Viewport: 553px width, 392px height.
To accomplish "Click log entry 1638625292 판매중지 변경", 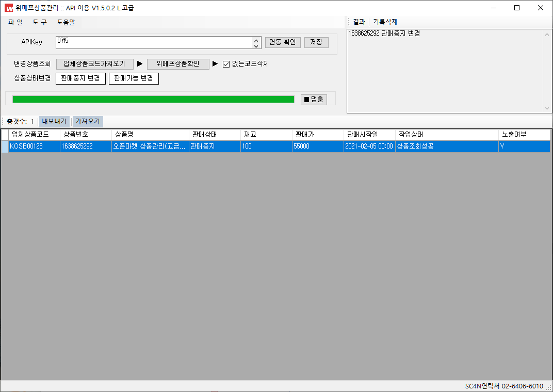I will point(384,34).
